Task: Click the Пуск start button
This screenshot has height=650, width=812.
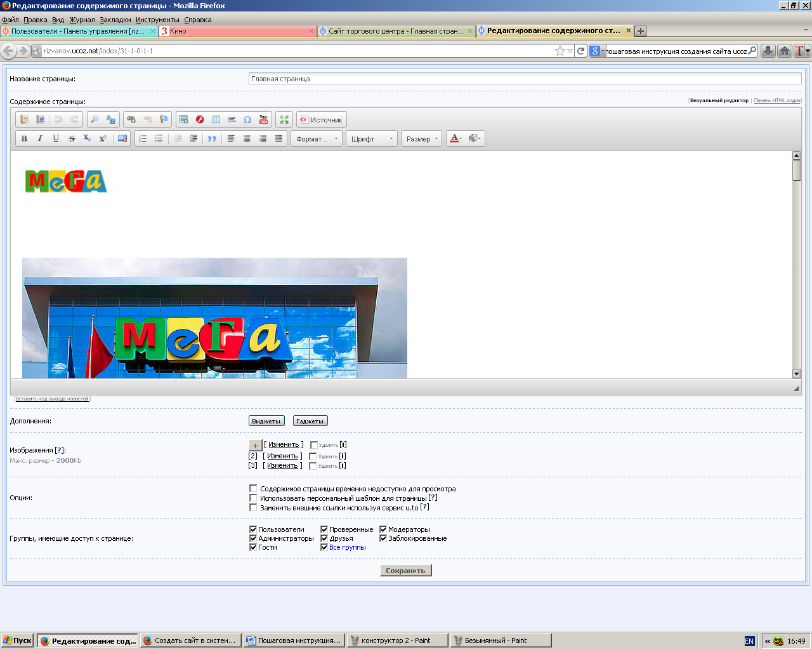Action: click(18, 640)
